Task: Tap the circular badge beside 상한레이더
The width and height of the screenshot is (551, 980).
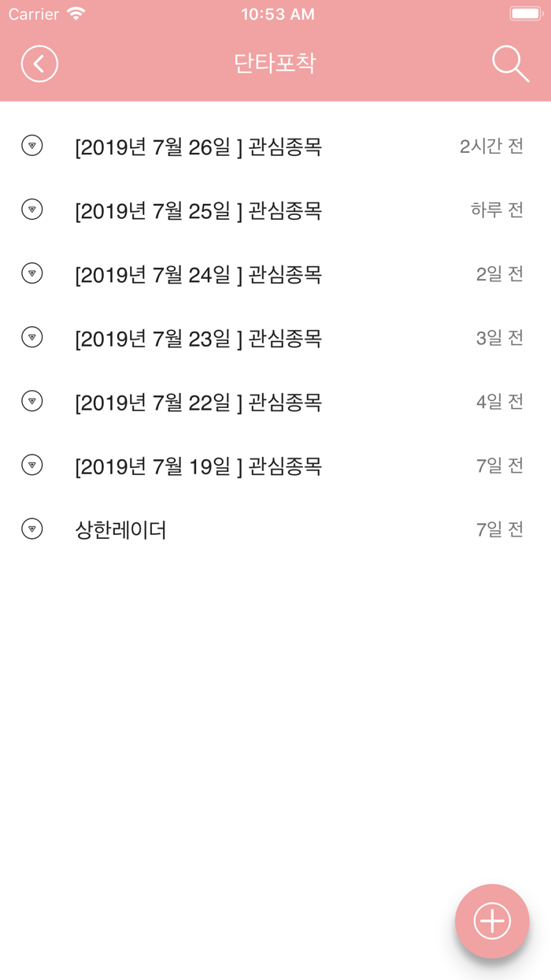Action: [31, 529]
